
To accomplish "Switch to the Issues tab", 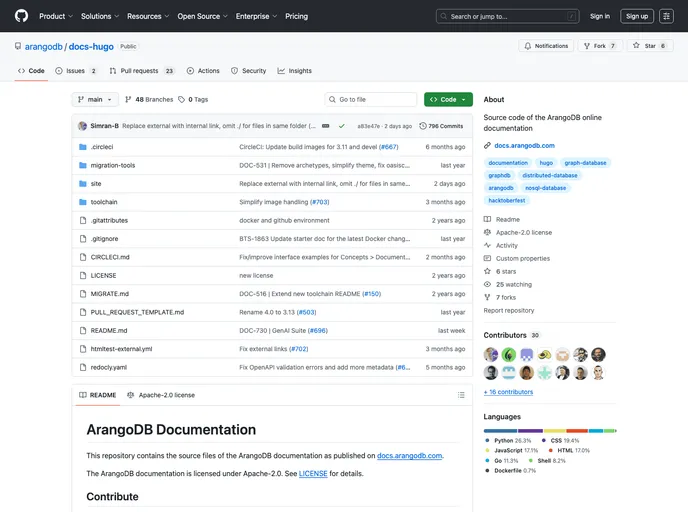I will (76, 71).
